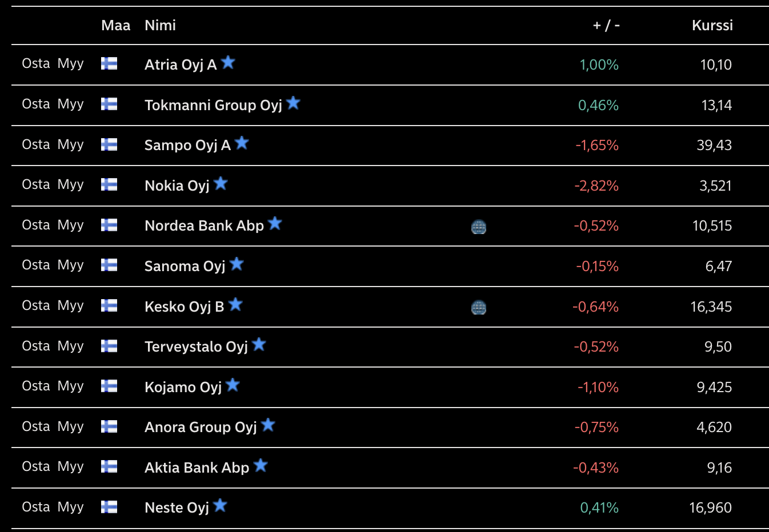Click the globe icon in Kesko Oyj B row
769x532 pixels.
(x=479, y=307)
